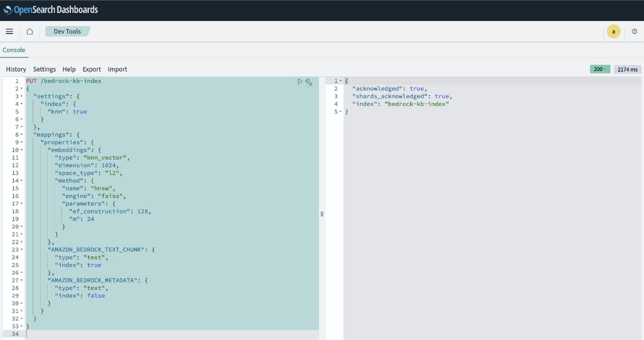Click the Dev Tools breadcrumb

67,31
